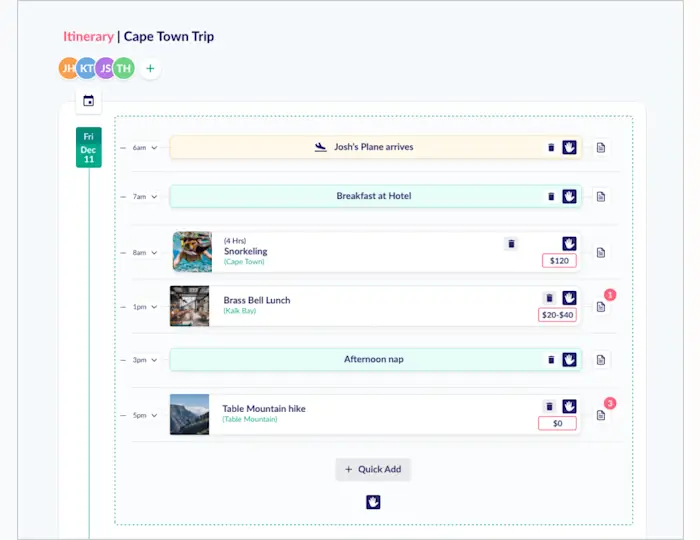Click hand icon on Brass Bell Lunch
The height and width of the screenshot is (540, 700).
(x=569, y=298)
